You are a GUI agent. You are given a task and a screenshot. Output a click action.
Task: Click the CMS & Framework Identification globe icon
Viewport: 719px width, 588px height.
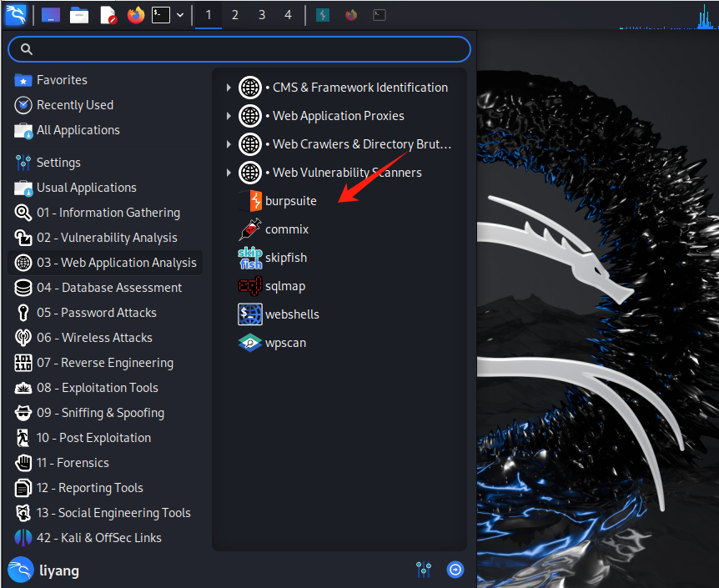pos(250,88)
